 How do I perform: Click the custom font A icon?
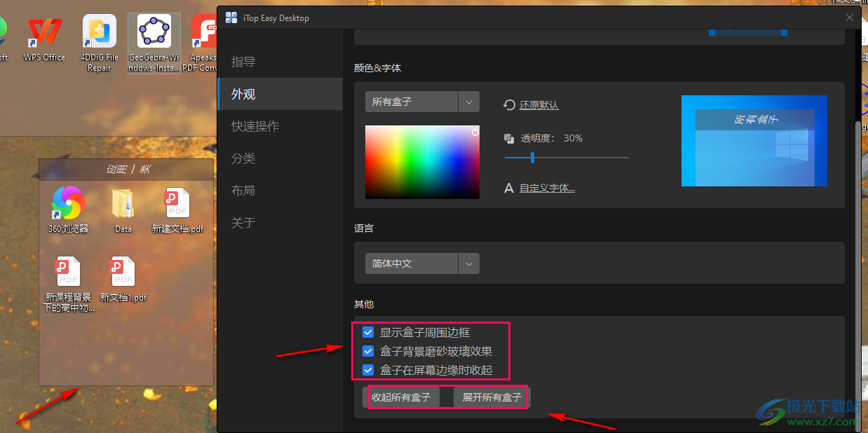click(510, 188)
